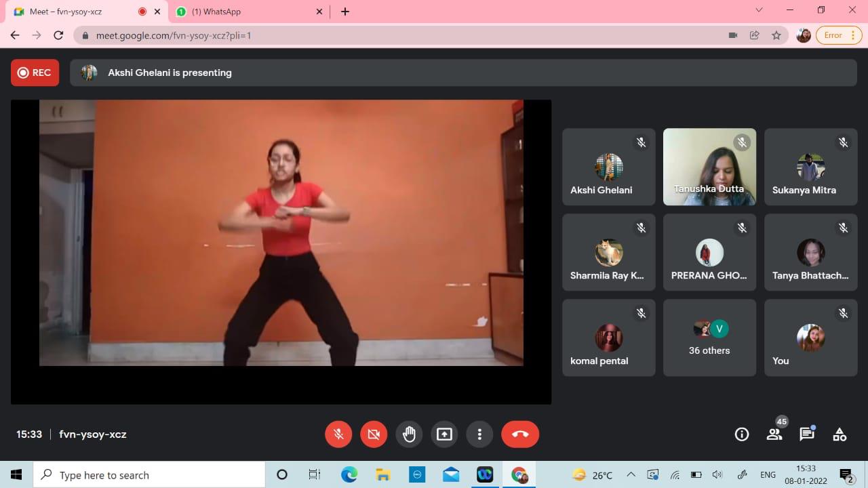Raise your hand in the meeting
The width and height of the screenshot is (868, 488).
point(409,434)
